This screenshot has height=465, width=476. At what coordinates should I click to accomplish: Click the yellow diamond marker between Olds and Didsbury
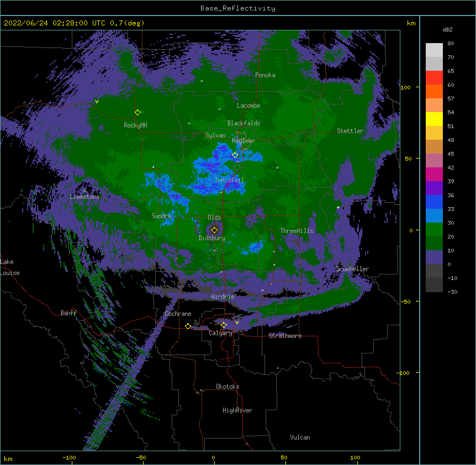214,230
